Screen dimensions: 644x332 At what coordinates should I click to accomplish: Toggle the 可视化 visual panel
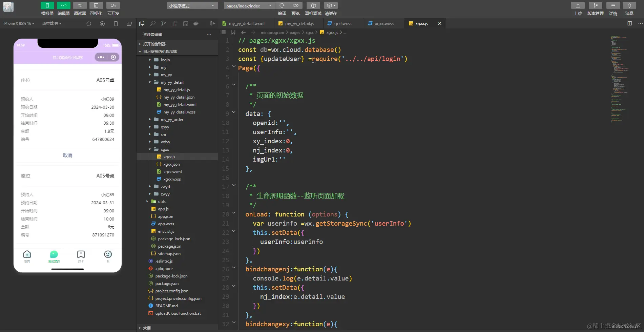[x=96, y=5]
